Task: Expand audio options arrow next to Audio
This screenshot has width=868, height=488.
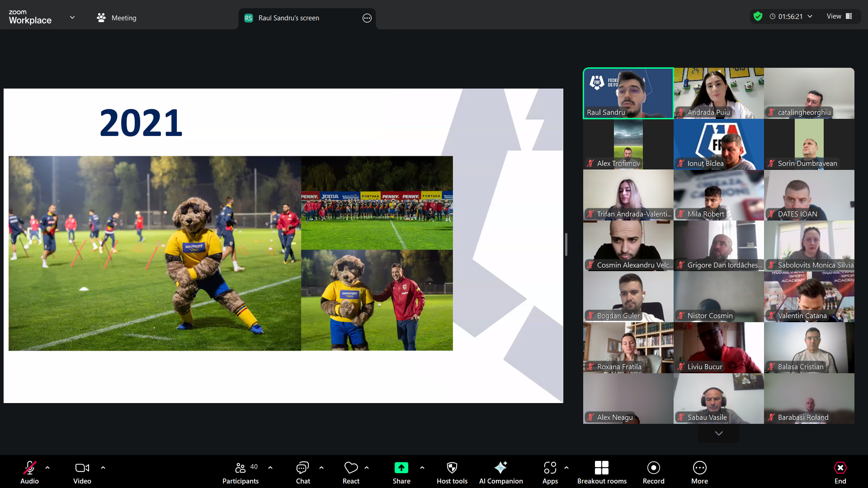Action: point(47,468)
